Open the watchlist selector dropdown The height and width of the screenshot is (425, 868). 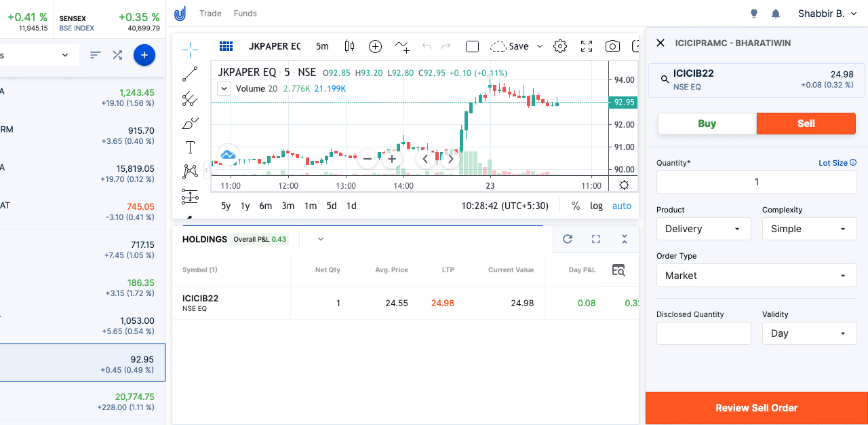click(x=39, y=55)
